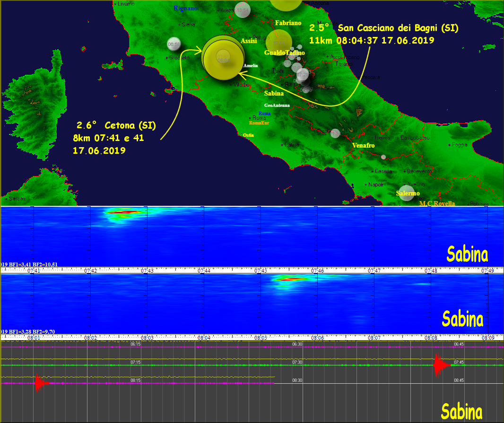
Task: Click the 08:30 time label on the seismogram
Action: point(297,380)
